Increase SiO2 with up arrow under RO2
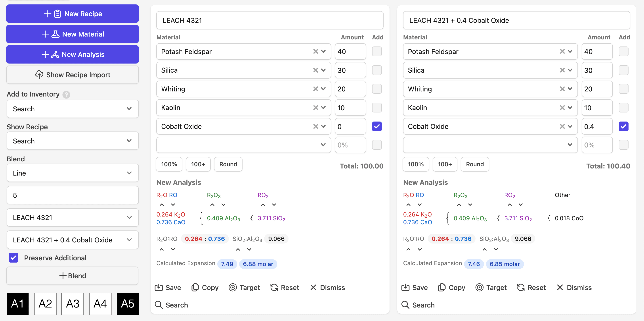644x321 pixels. (263, 205)
